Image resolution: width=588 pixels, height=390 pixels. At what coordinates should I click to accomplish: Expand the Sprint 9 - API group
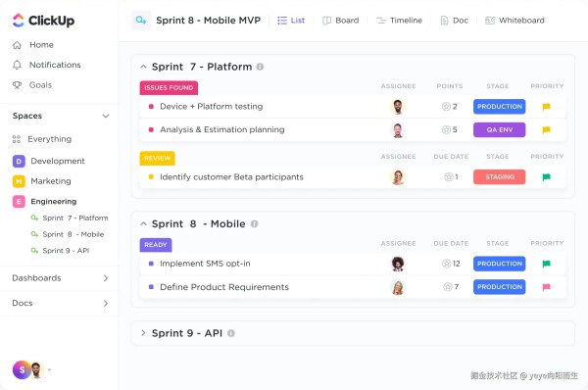143,333
